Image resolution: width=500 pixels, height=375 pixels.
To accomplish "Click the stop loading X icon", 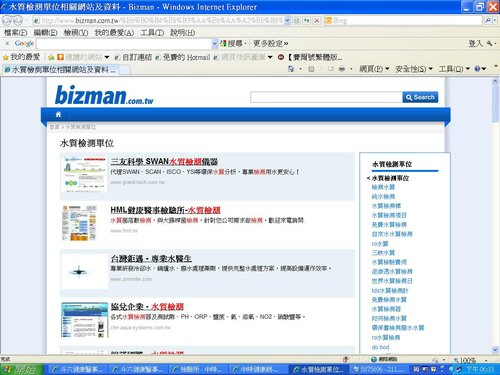I will 317,21.
